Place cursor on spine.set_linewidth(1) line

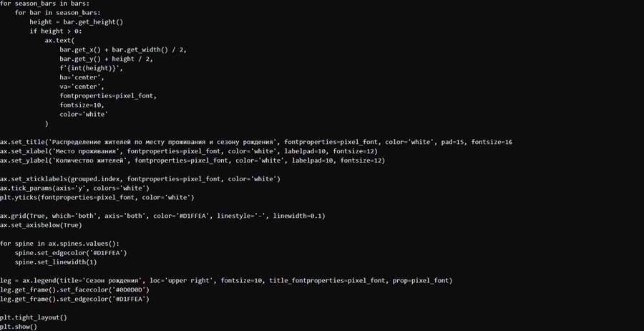coord(59,262)
